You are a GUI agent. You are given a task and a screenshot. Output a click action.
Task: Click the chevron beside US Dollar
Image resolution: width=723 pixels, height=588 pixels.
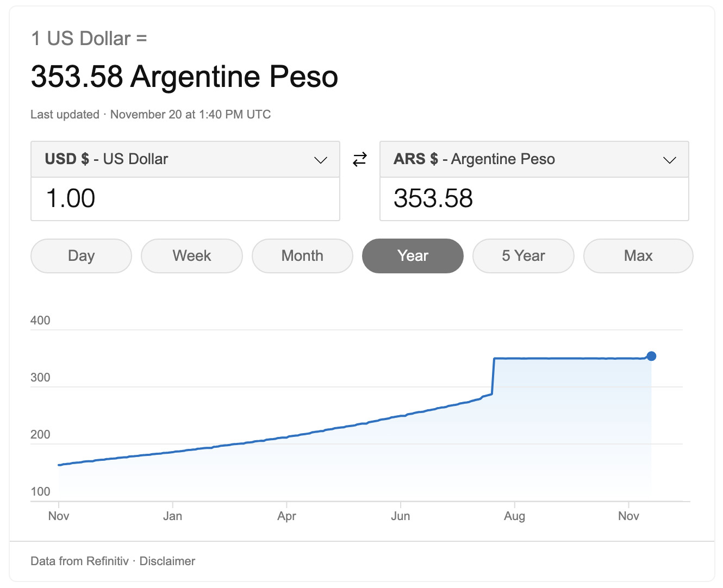tap(321, 160)
